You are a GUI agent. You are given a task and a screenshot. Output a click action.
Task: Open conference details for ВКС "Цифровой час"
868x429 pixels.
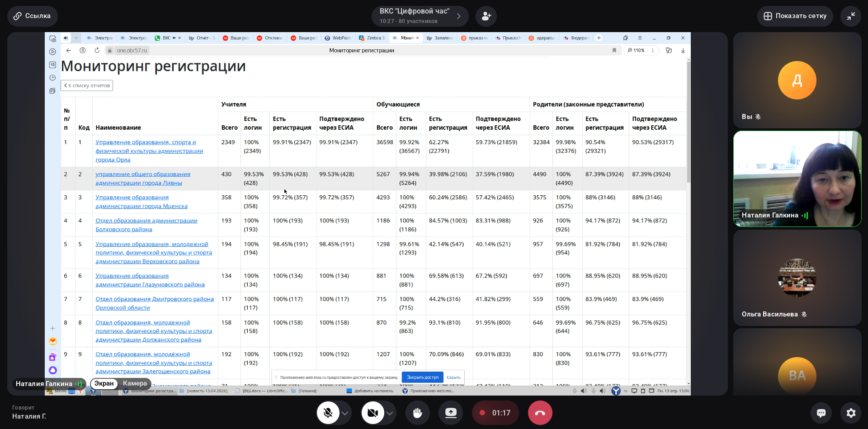point(420,16)
